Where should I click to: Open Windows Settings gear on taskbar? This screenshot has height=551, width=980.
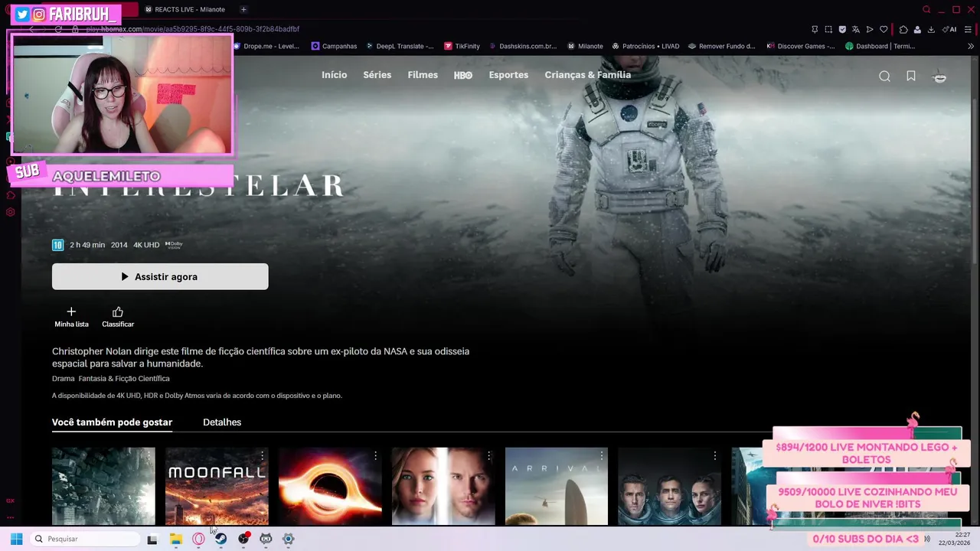289,539
